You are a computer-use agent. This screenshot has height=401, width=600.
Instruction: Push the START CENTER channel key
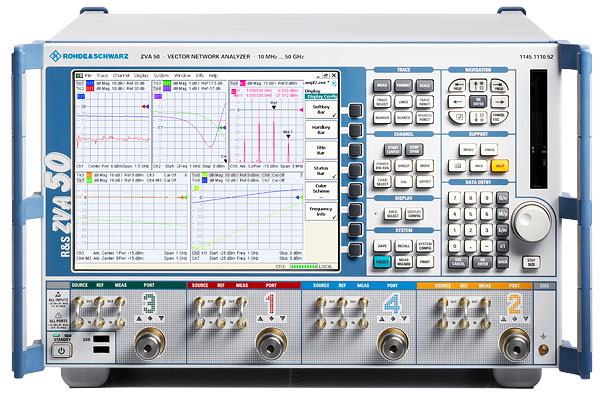[x=392, y=149]
